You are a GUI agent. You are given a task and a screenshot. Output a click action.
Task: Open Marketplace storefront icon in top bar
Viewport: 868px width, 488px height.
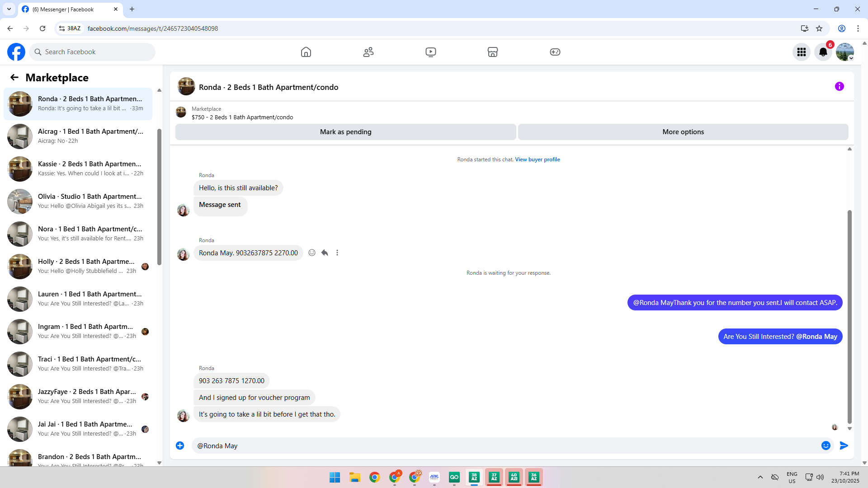[x=493, y=52]
